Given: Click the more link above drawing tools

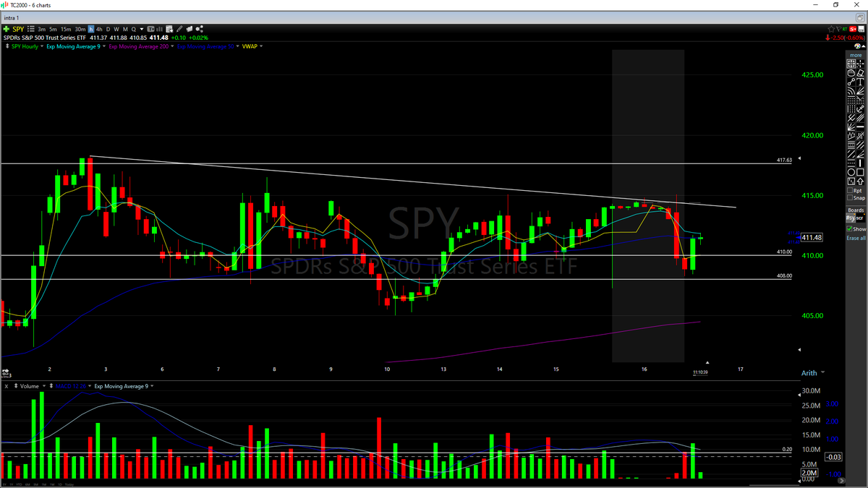Looking at the screenshot, I should [x=856, y=55].
